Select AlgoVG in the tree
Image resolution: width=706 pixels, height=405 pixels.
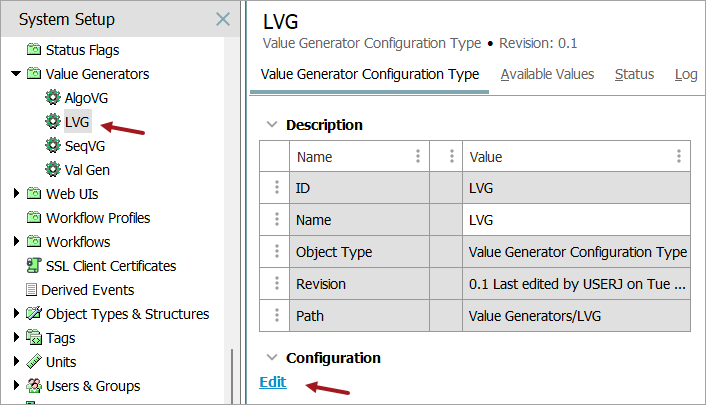click(x=86, y=98)
